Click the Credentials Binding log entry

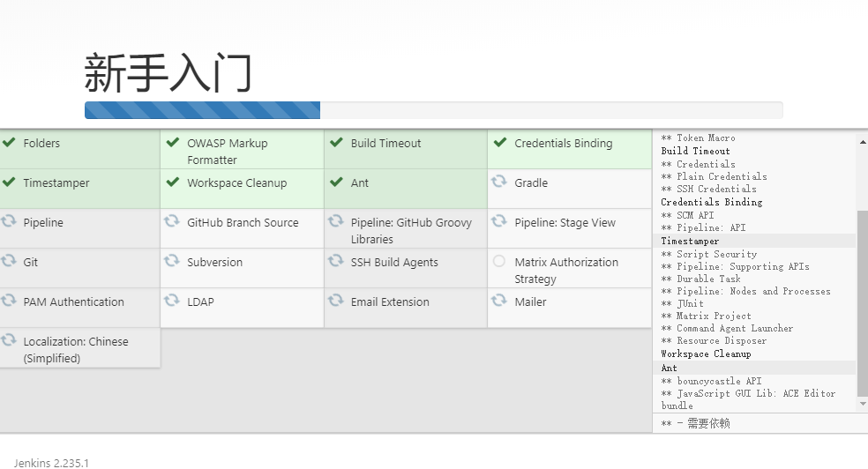tap(711, 202)
